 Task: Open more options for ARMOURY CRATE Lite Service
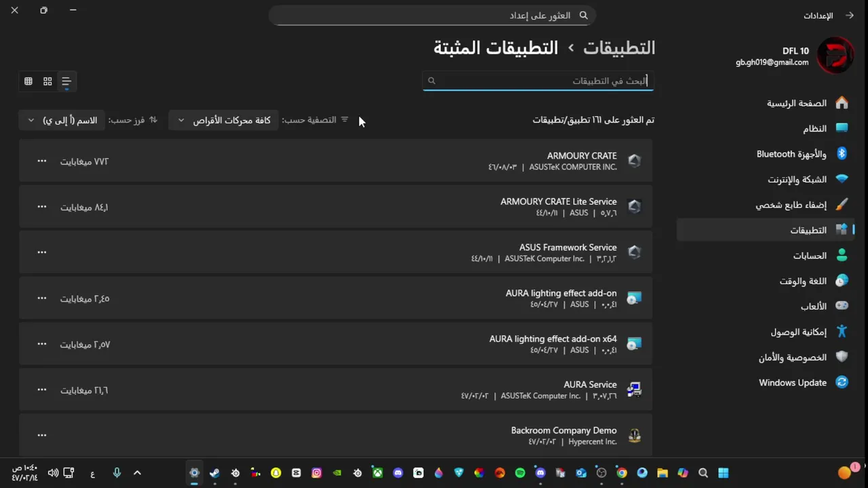coord(42,207)
